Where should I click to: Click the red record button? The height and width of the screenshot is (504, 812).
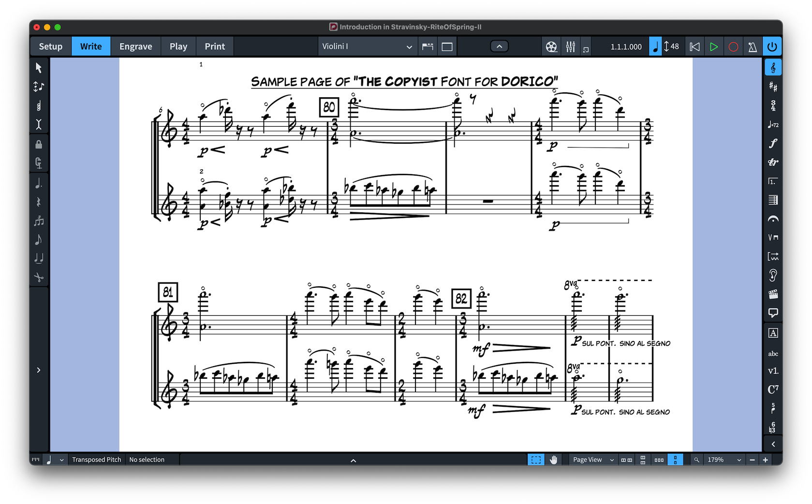click(733, 47)
